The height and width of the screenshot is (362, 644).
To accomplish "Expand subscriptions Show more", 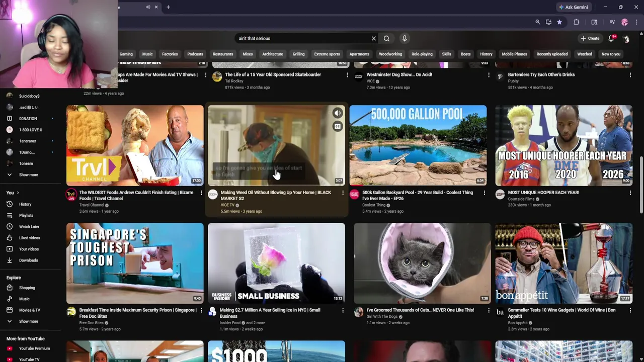I will [x=29, y=174].
